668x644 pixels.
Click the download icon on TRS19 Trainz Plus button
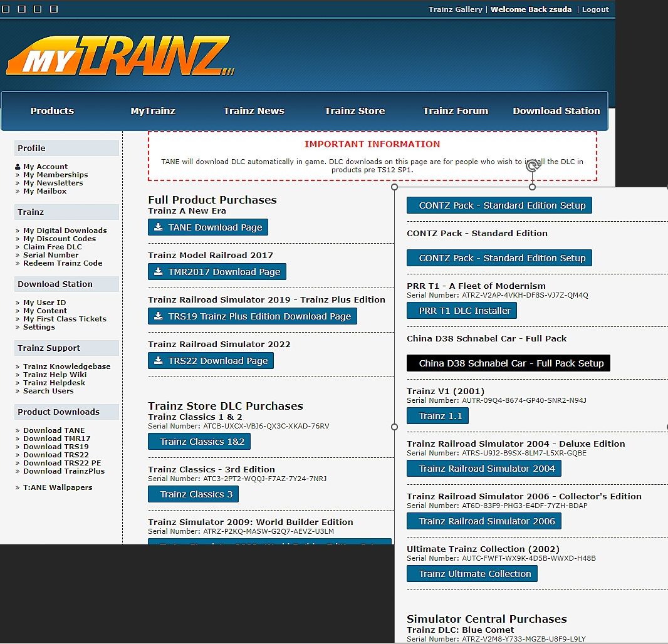click(159, 316)
